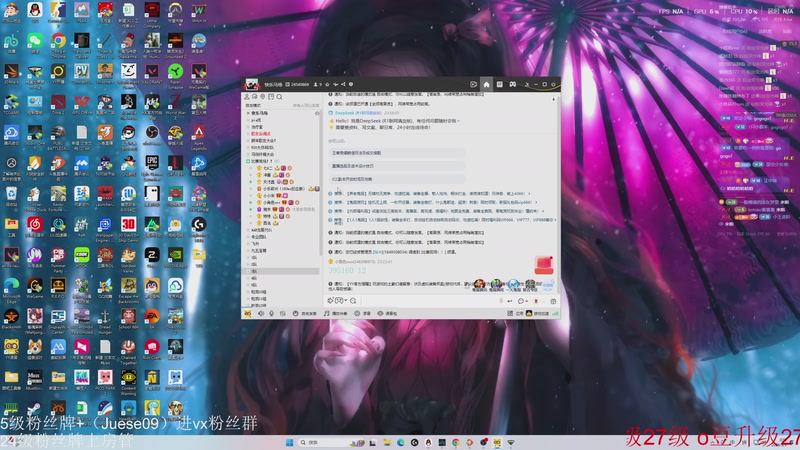Open the QQ penguin desktop icon

pyautogui.click(x=35, y=11)
